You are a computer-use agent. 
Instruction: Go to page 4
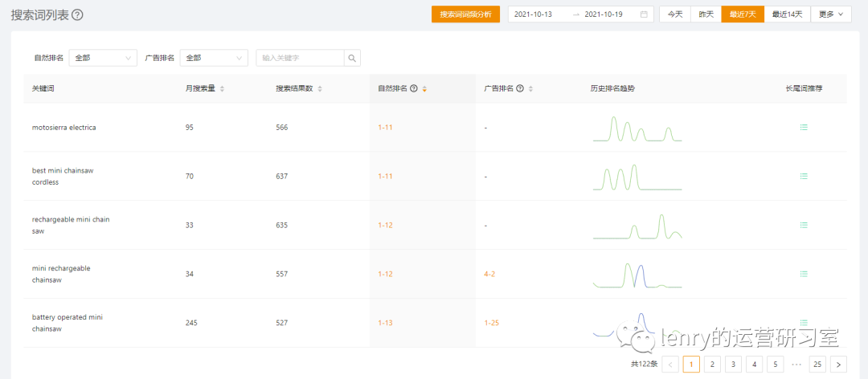(755, 364)
